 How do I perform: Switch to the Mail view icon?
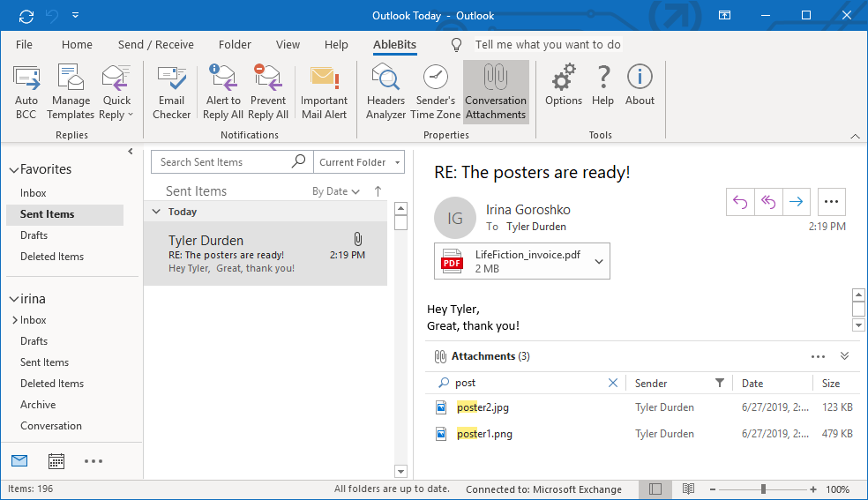pyautogui.click(x=19, y=460)
